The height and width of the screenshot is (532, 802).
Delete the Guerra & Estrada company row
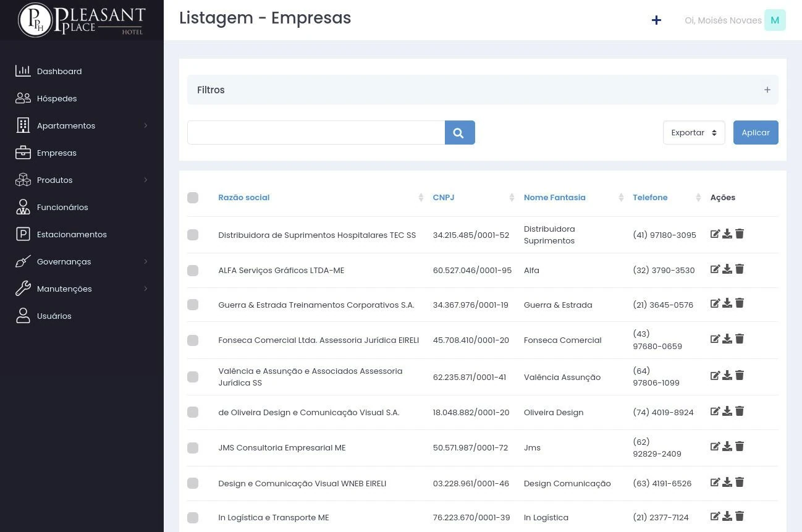tap(740, 303)
